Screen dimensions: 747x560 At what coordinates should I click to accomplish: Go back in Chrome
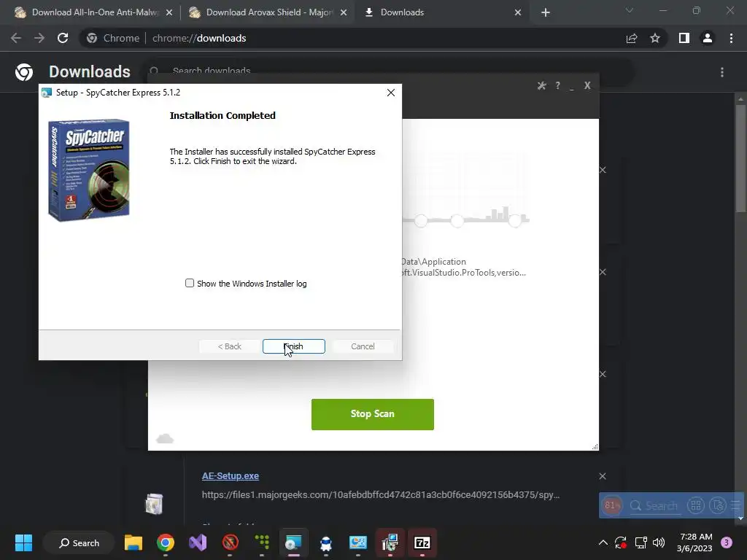16,38
